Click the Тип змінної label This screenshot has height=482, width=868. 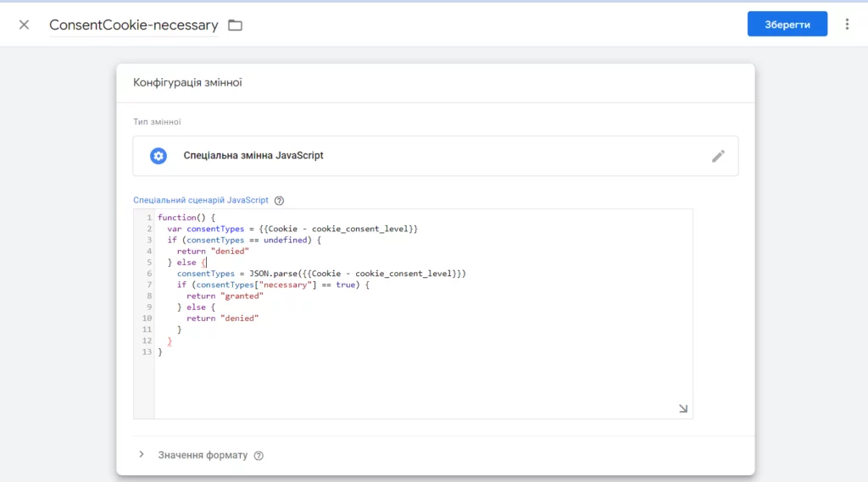[x=157, y=122]
